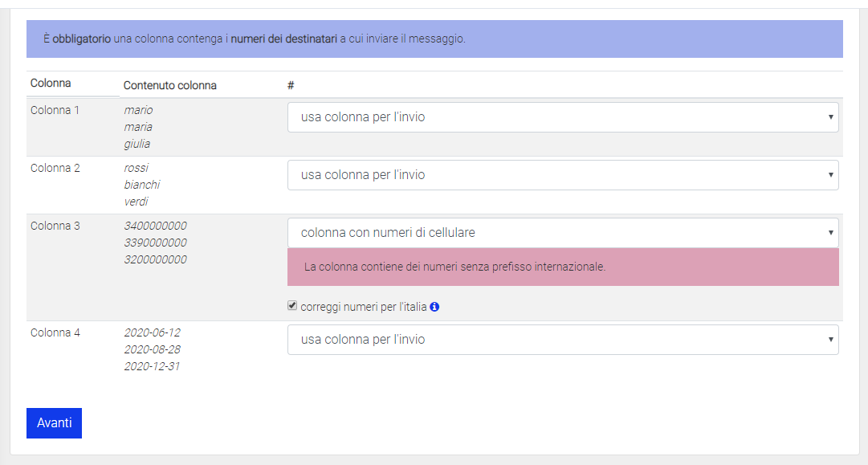Click the rossi, bianchi, verdi sample surnames
The height and width of the screenshot is (465, 868).
[141, 185]
